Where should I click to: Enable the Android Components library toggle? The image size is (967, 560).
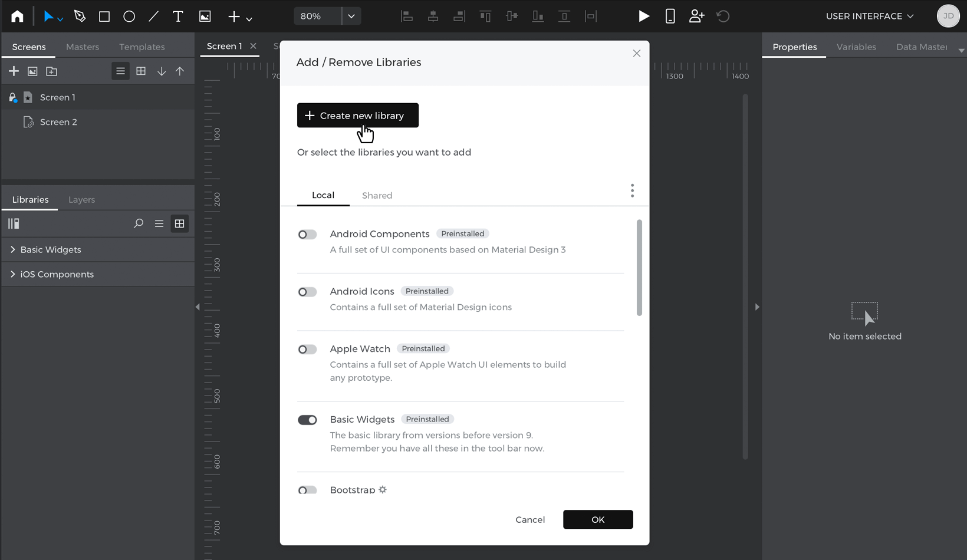point(307,235)
